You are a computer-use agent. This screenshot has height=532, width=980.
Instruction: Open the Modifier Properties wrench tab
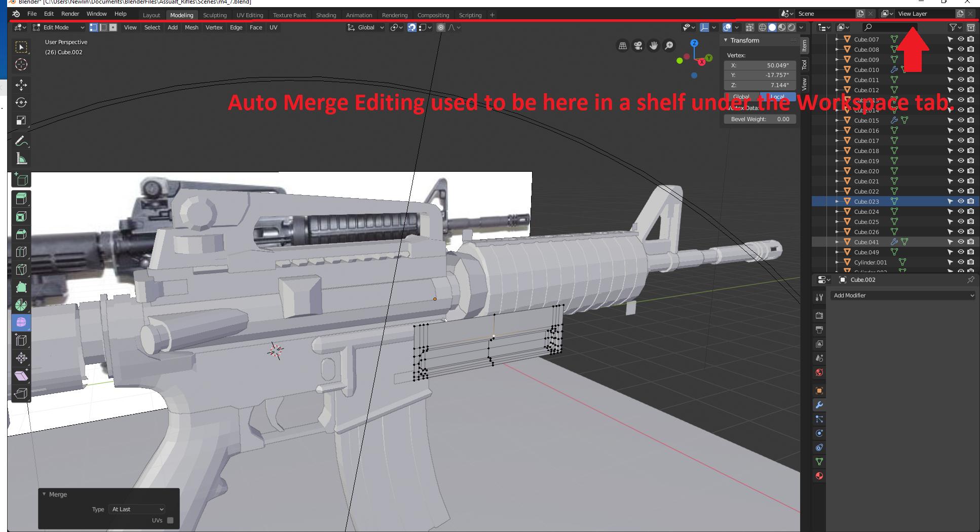[x=819, y=405]
